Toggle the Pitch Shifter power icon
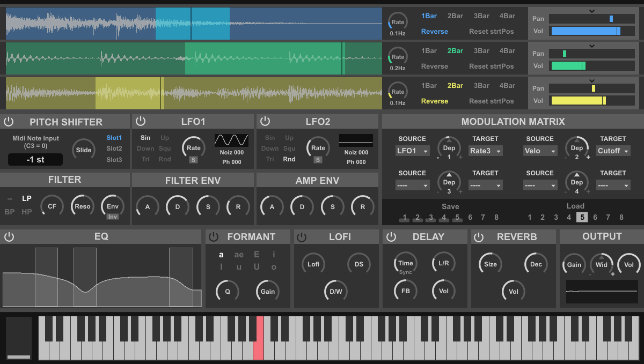 [8, 122]
